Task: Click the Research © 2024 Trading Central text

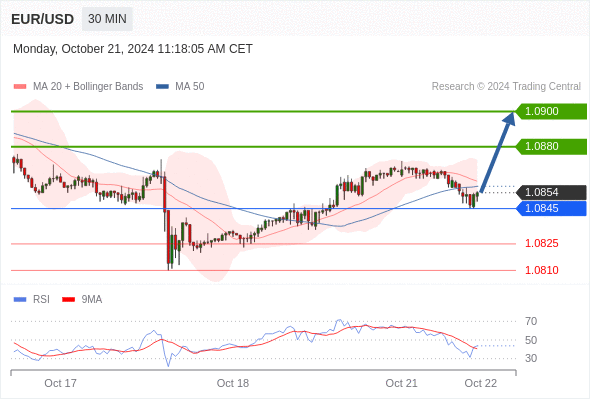Action: 506,87
